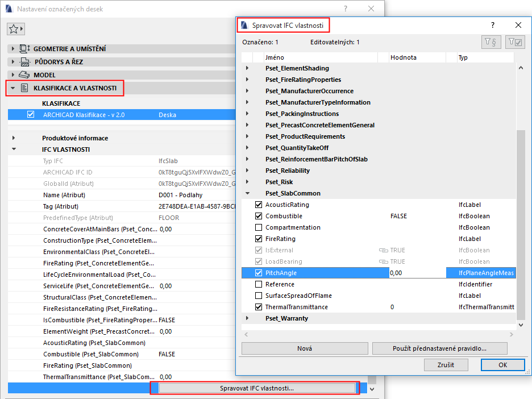Toggle the checked-items filter icon
The image size is (532, 399).
pos(515,42)
